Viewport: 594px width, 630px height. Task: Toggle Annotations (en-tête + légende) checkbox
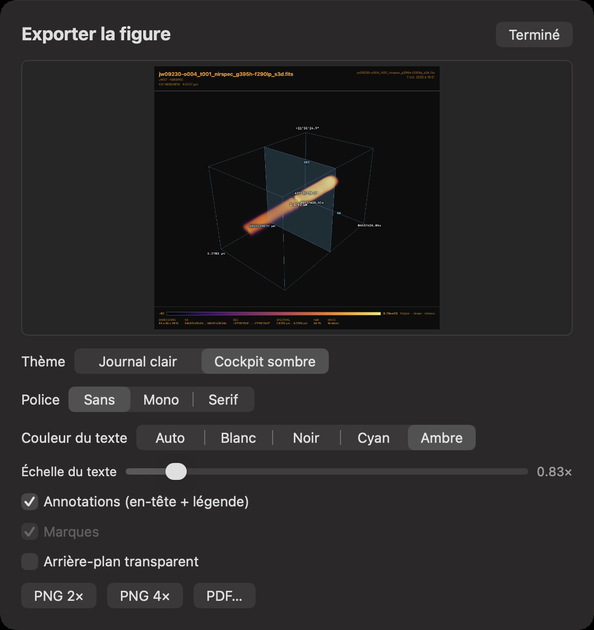click(x=30, y=501)
